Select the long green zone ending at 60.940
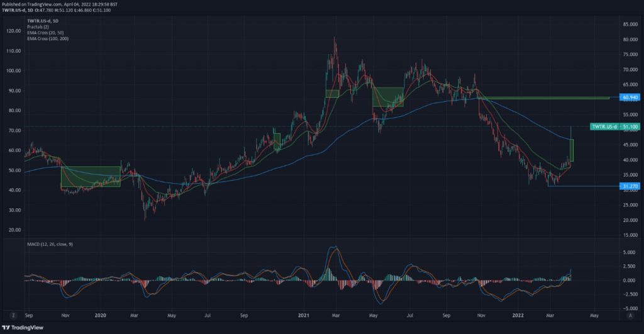This screenshot has width=644, height=334. (x=545, y=97)
